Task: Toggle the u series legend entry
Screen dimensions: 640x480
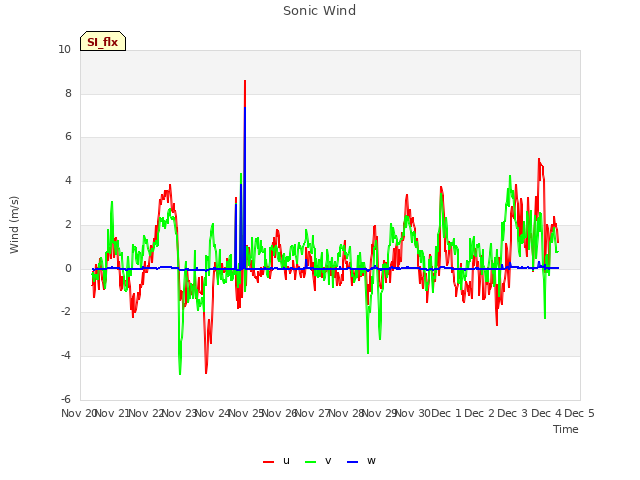Action: 276,461
